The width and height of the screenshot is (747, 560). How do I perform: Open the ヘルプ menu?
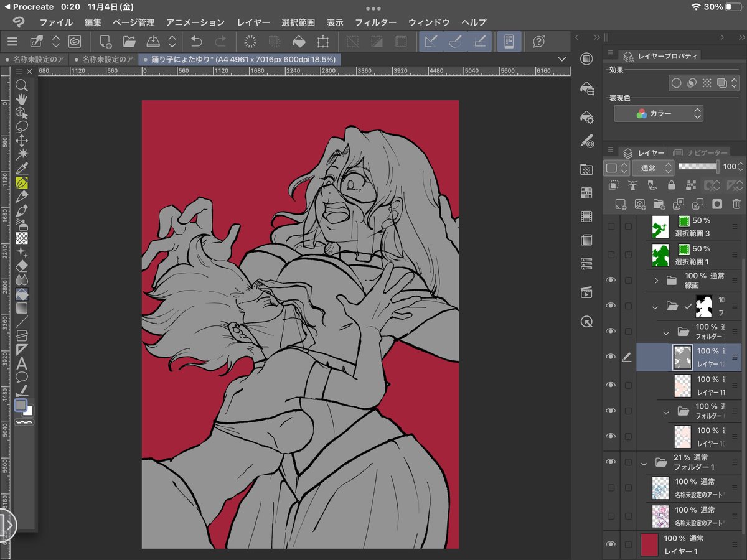click(x=474, y=22)
